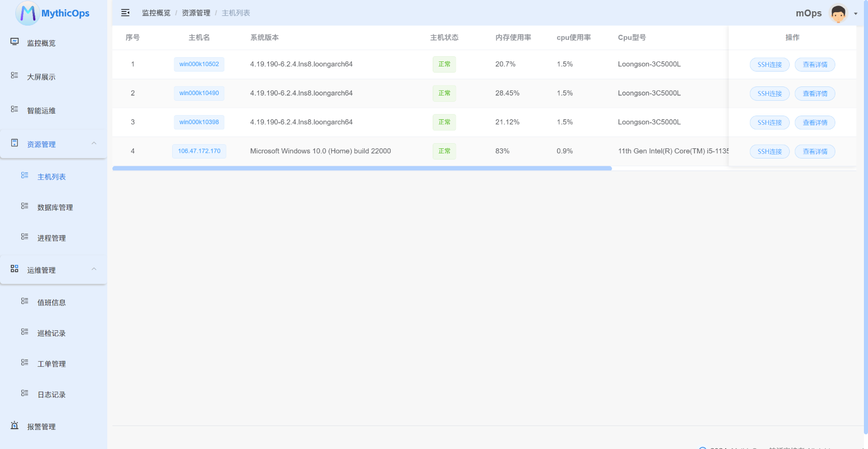Click the list icon beside 工单管理
The image size is (868, 449).
click(x=25, y=363)
